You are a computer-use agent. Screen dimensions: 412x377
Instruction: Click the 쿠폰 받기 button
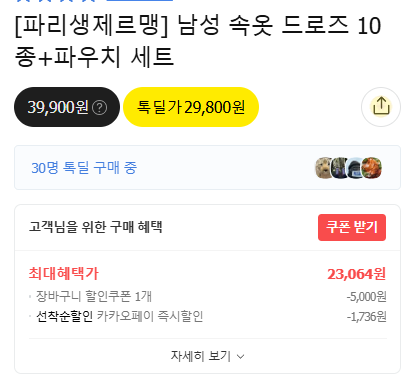(352, 227)
